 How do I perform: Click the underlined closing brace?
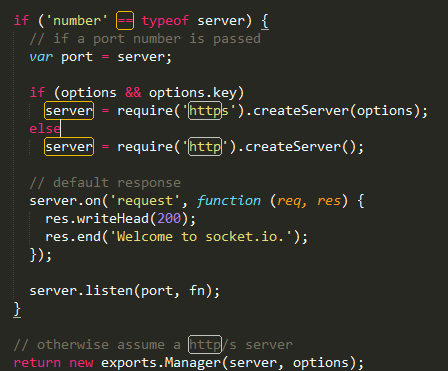tap(17, 309)
